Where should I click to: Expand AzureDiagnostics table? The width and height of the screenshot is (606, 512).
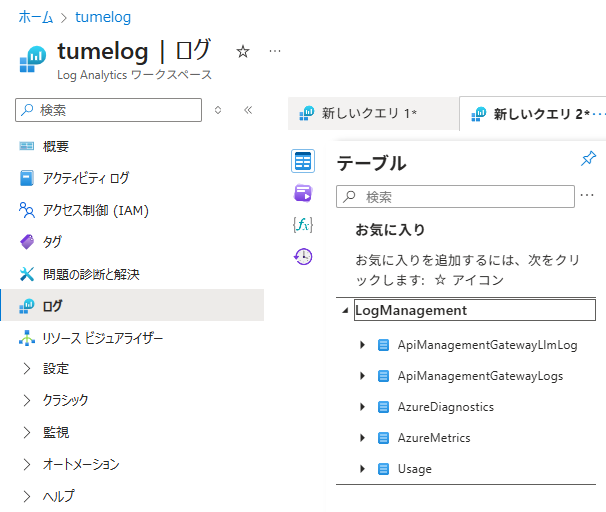[362, 407]
